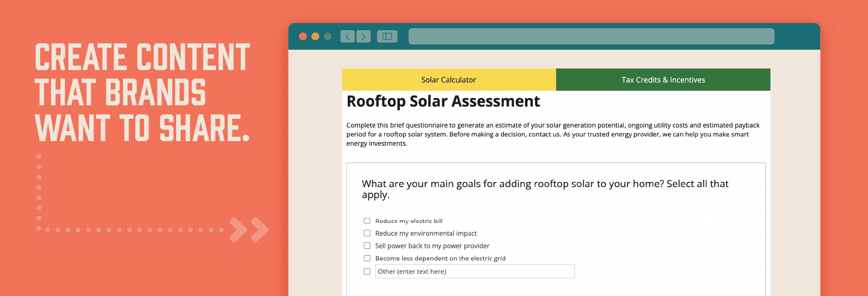This screenshot has width=868, height=296.
Task: Check the box beside the Other field
Action: click(367, 271)
